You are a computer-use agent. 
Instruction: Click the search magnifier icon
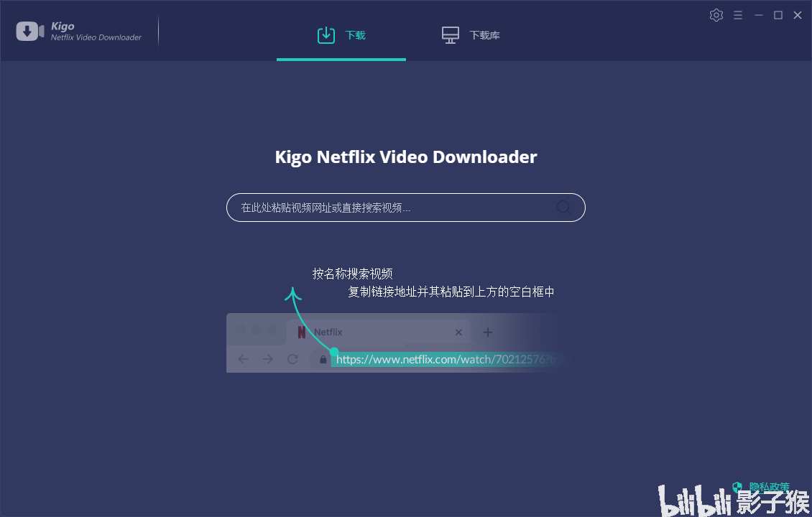tap(563, 208)
